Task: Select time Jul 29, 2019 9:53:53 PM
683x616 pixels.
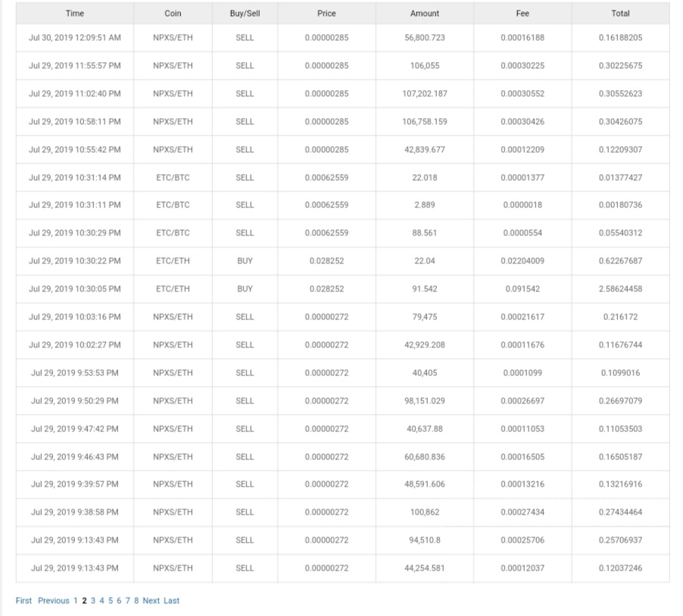Action: [74, 372]
